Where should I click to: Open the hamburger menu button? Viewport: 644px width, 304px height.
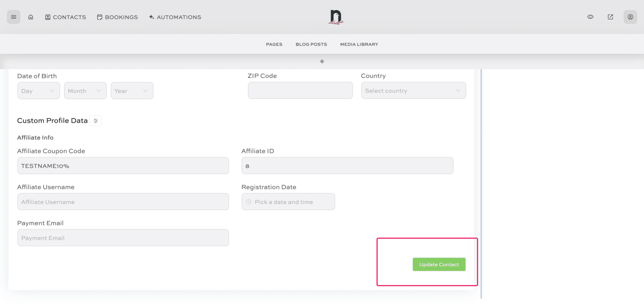click(14, 17)
